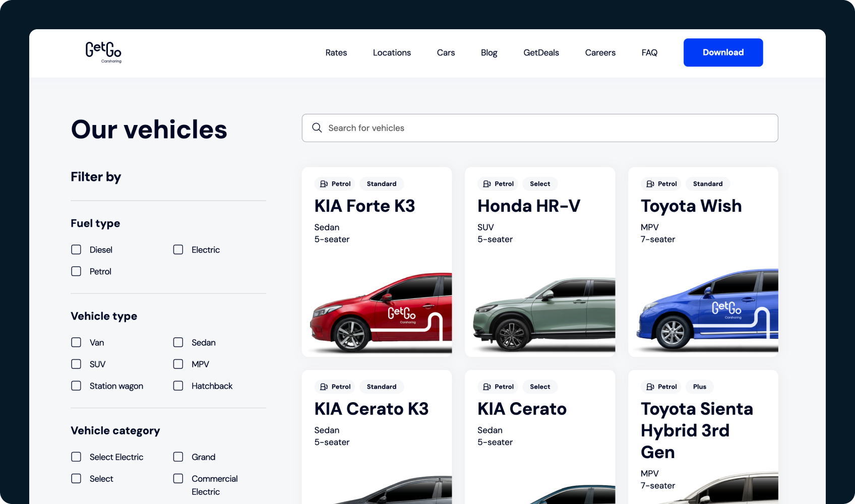Open the Toyota Wish title

[x=691, y=206]
